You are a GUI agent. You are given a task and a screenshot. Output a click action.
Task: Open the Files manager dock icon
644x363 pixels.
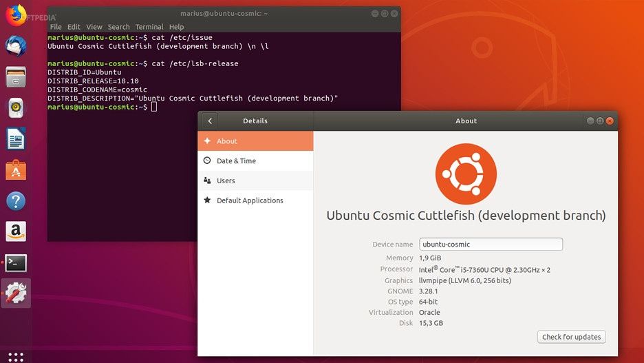click(x=16, y=77)
